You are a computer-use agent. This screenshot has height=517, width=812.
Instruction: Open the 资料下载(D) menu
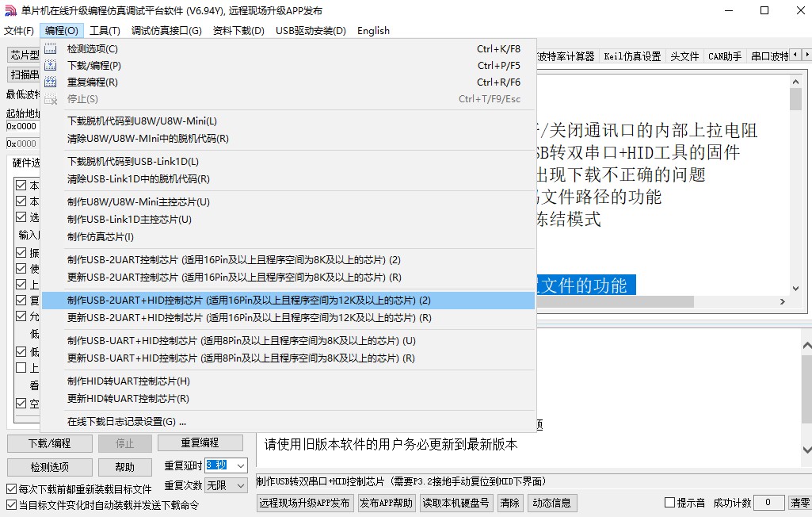click(x=238, y=31)
